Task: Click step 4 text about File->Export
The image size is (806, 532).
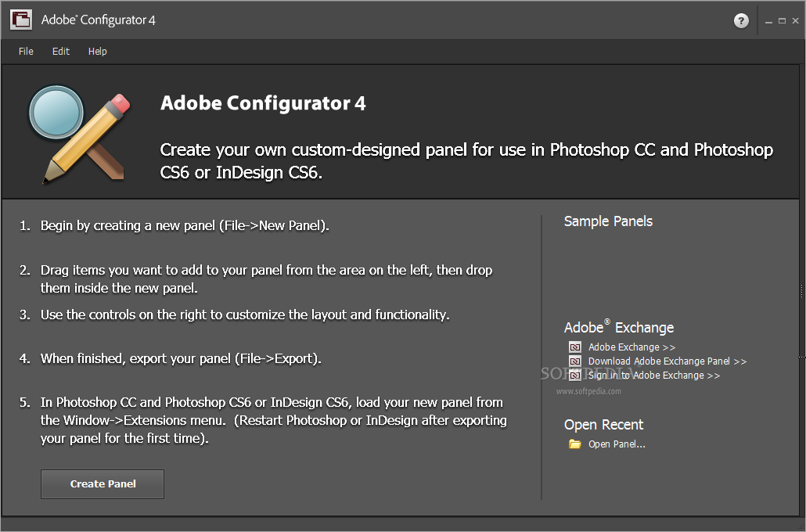Action: click(181, 358)
